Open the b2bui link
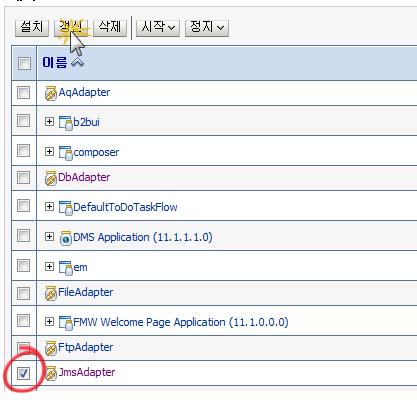417x407 pixels. [86, 122]
